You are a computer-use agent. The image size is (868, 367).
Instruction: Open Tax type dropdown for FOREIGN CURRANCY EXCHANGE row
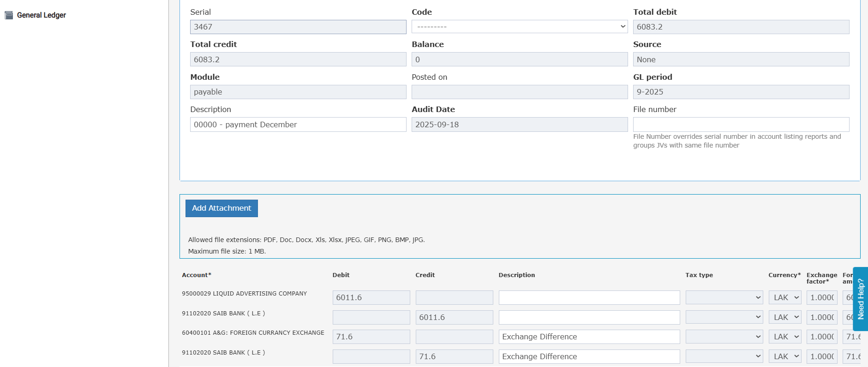[724, 337]
